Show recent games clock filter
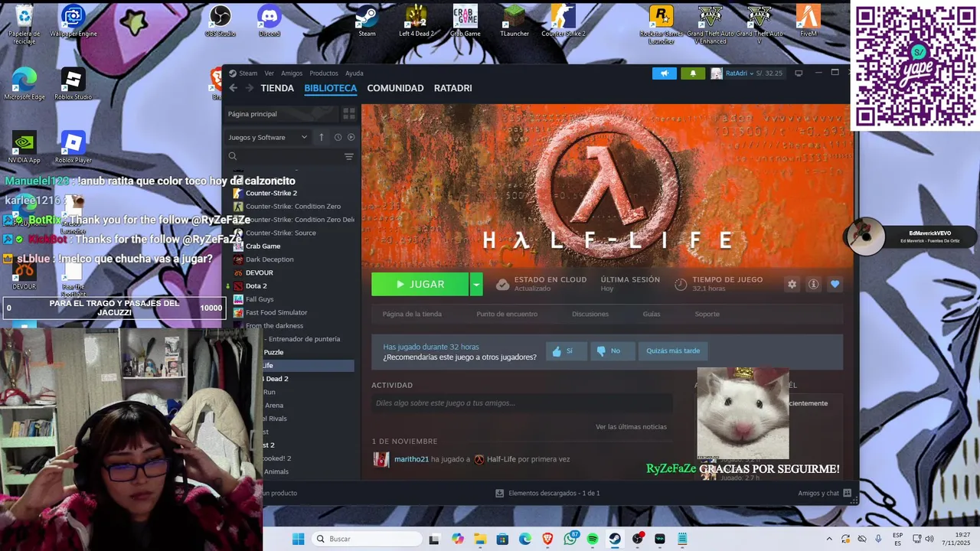980x551 pixels. pos(338,137)
